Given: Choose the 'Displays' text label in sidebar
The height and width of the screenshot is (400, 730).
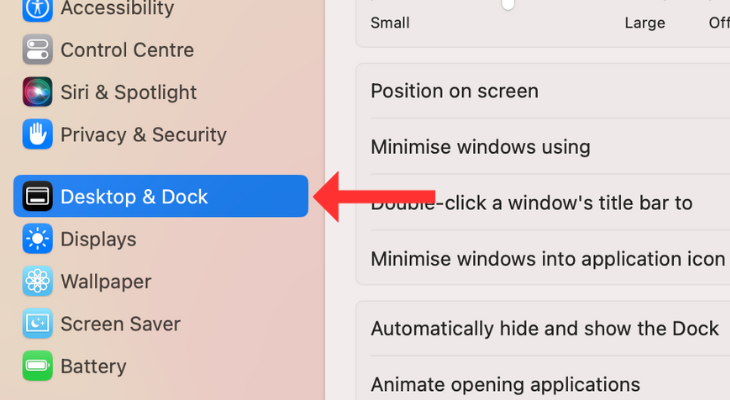Looking at the screenshot, I should [x=98, y=239].
